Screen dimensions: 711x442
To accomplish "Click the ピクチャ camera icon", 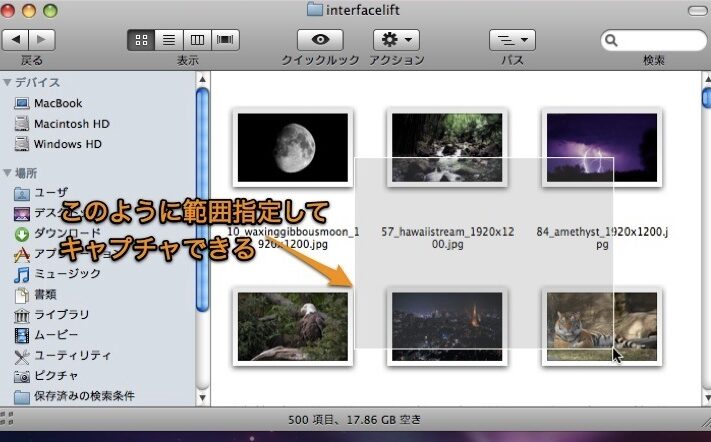I will [21, 376].
